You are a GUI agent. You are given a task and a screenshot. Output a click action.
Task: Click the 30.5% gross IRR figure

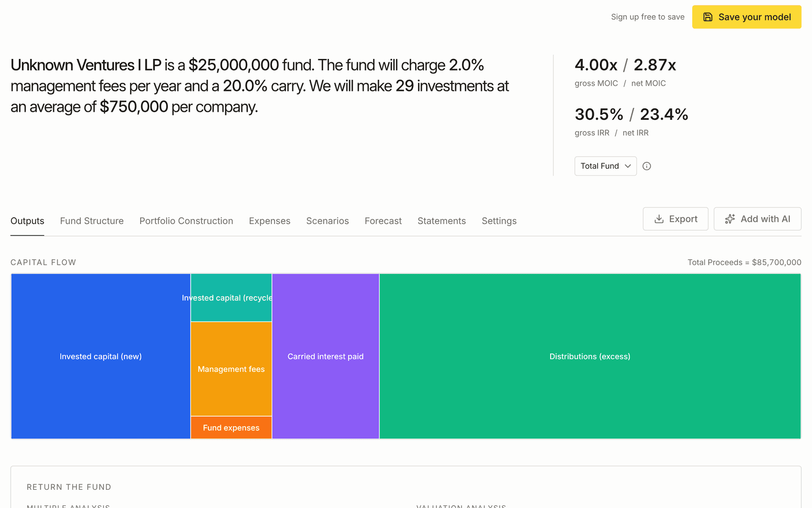click(x=599, y=114)
